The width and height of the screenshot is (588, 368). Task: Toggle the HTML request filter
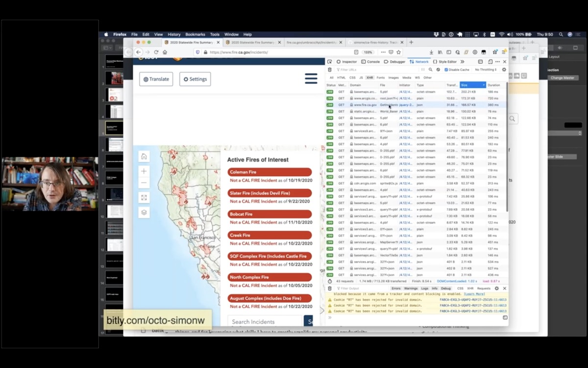[x=341, y=78]
